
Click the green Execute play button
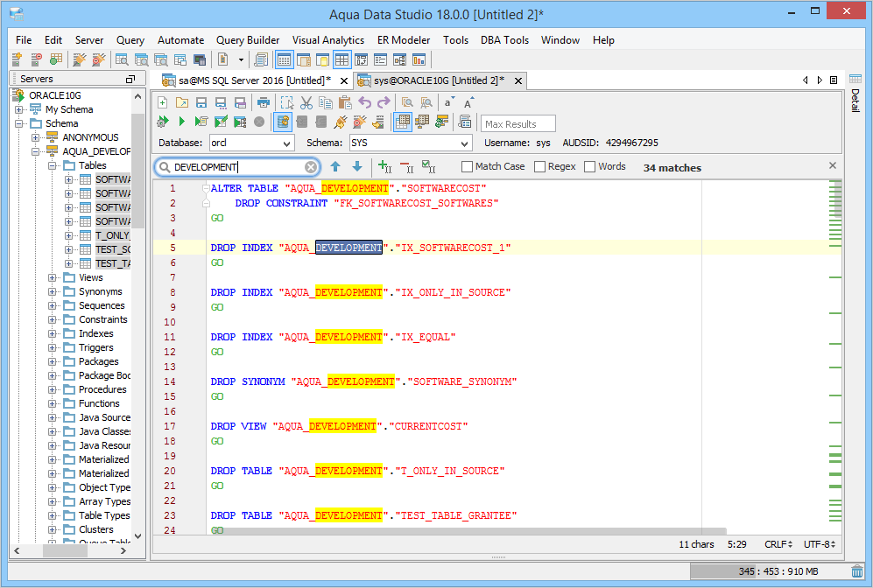coord(181,122)
